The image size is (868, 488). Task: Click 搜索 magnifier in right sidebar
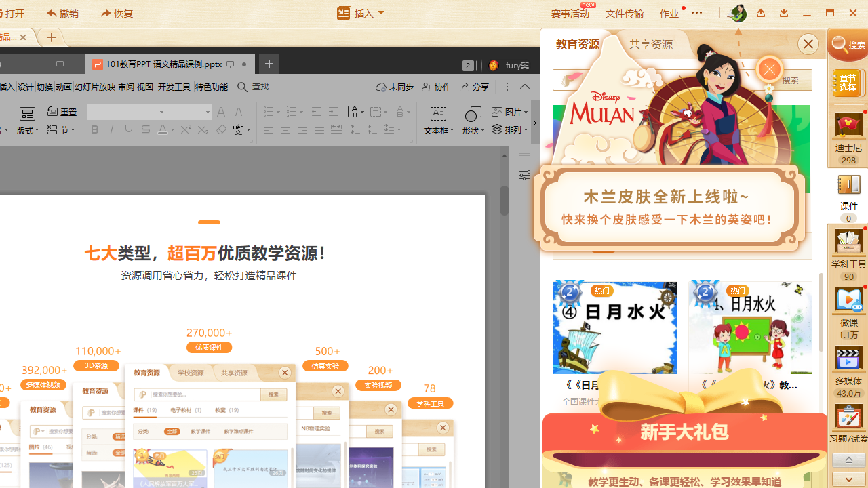(848, 45)
